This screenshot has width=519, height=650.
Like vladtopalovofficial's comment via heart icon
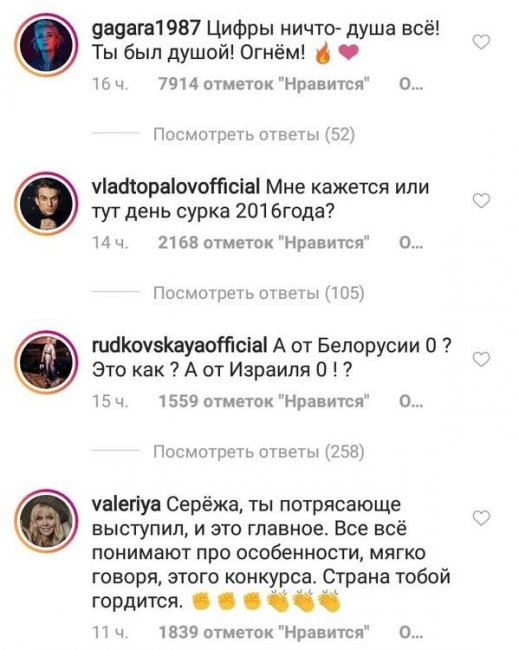coord(481,201)
